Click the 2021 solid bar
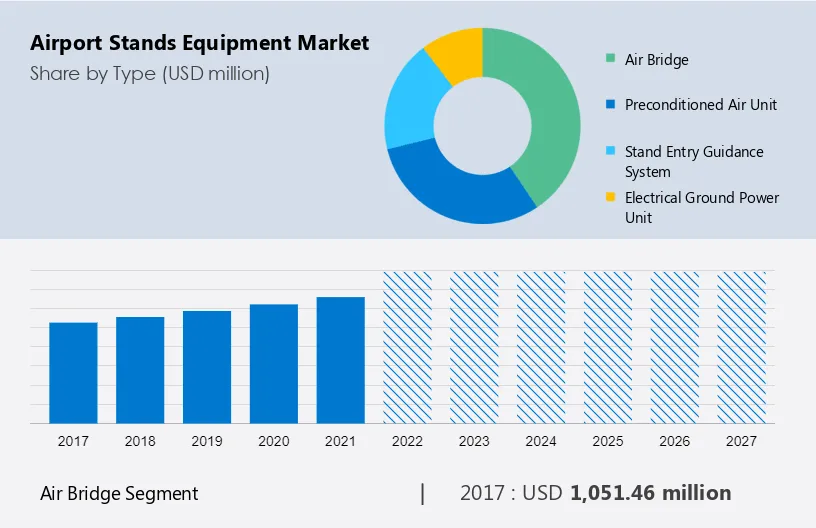 tap(341, 360)
